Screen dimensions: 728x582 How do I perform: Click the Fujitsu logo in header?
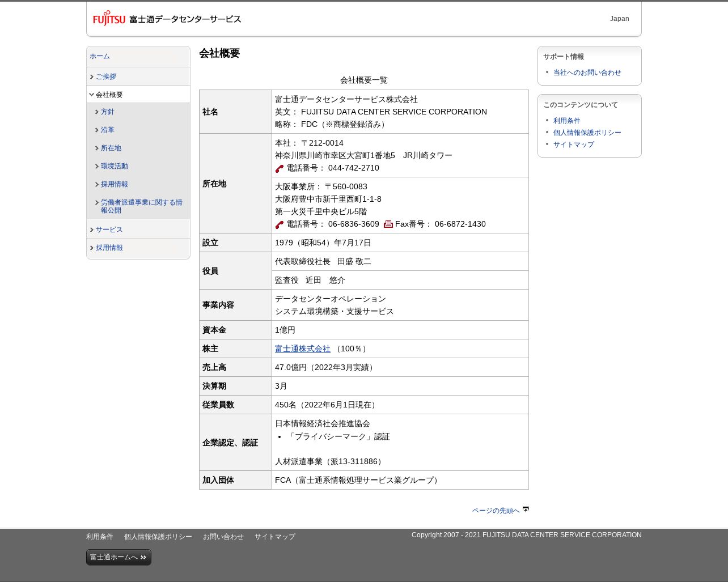point(109,18)
